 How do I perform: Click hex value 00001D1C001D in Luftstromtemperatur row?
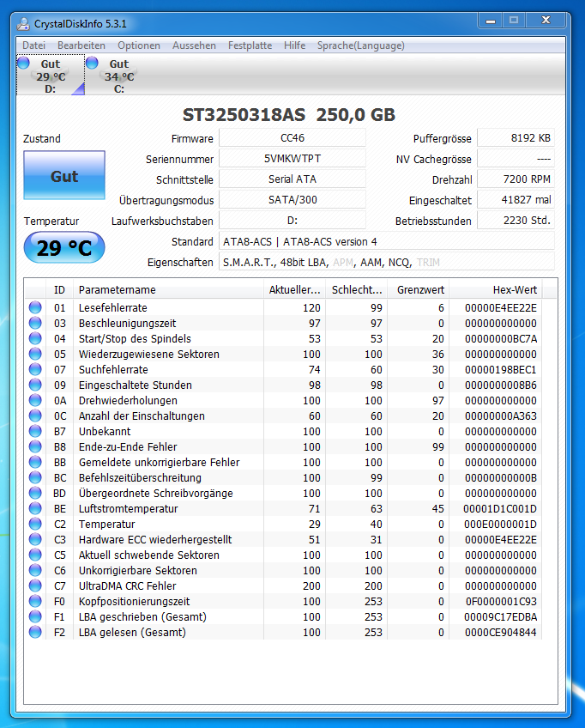pyautogui.click(x=500, y=508)
